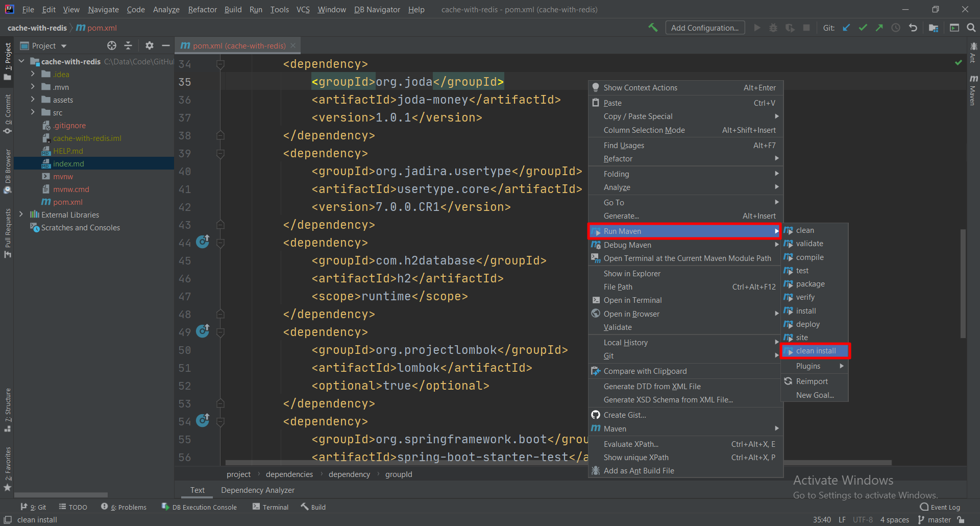Click the collapse all icon in Project panel
Image resolution: width=980 pixels, height=526 pixels.
click(128, 45)
